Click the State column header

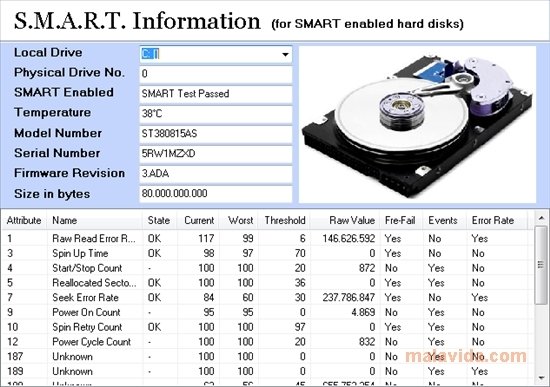pyautogui.click(x=160, y=220)
